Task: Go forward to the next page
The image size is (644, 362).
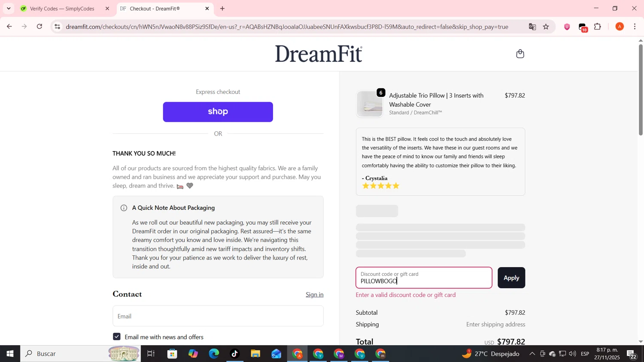Action: pos(24,27)
